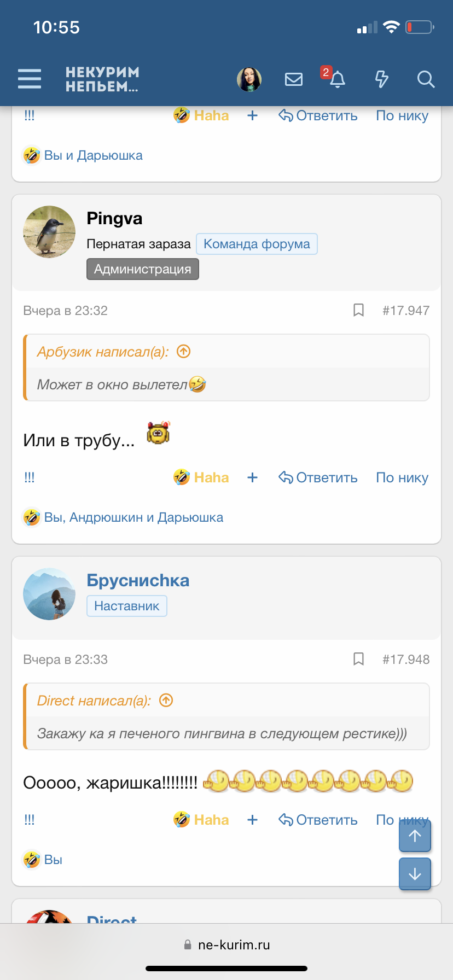Toggle Haha reaction on Бруснисhка's post
The width and height of the screenshot is (453, 980).
tap(211, 819)
